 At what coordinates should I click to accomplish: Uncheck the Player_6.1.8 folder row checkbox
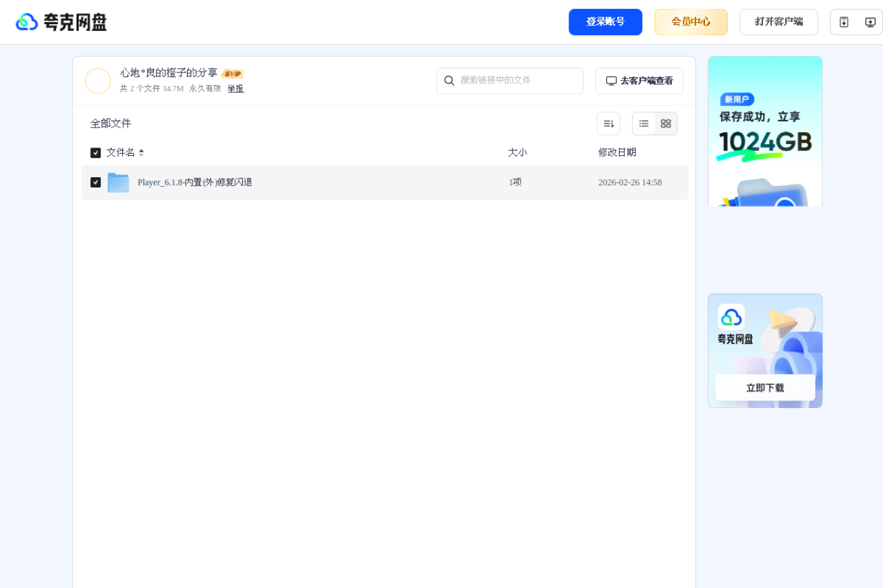(95, 182)
